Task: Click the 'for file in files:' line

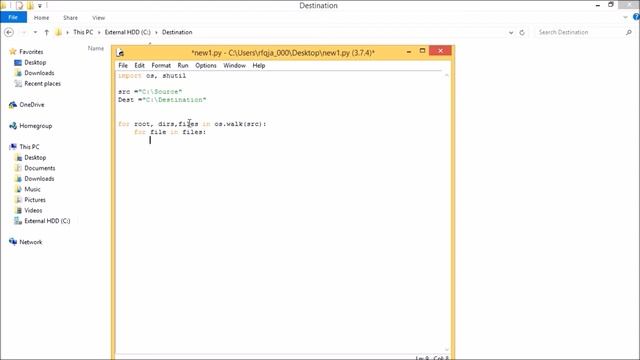Action: pos(170,132)
